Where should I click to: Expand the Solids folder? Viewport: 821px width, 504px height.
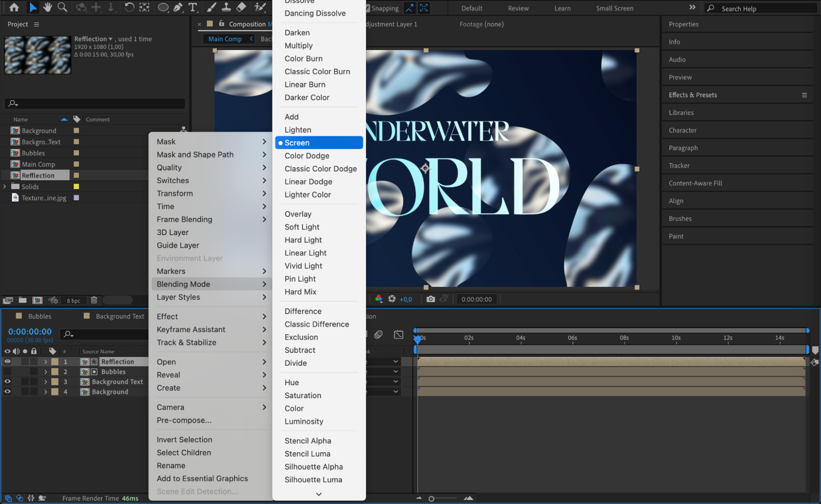[5, 186]
